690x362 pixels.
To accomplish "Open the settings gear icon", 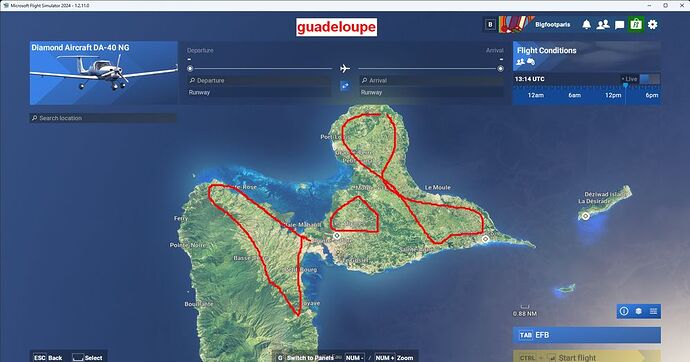I will pos(653,25).
